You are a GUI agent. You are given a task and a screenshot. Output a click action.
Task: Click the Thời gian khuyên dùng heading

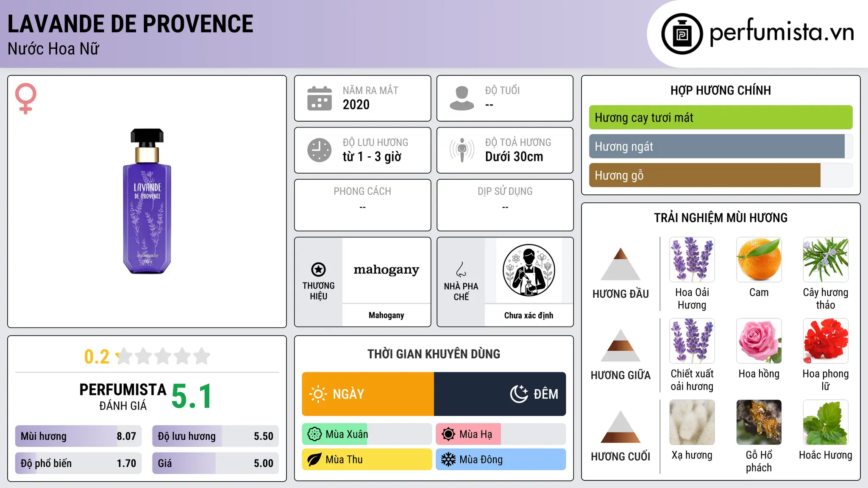[x=434, y=354]
